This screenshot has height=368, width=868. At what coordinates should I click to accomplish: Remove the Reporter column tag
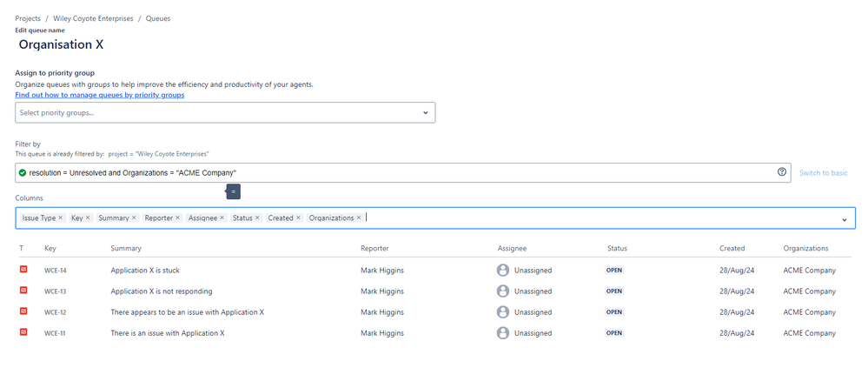(x=178, y=217)
